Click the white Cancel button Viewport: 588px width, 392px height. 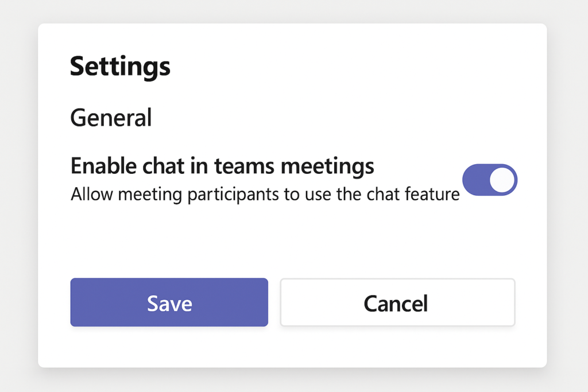click(397, 302)
